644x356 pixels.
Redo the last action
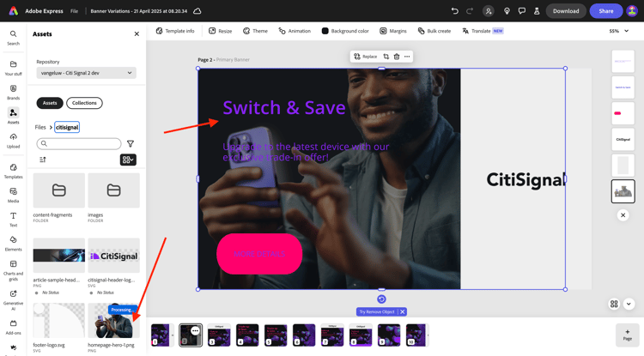[470, 11]
